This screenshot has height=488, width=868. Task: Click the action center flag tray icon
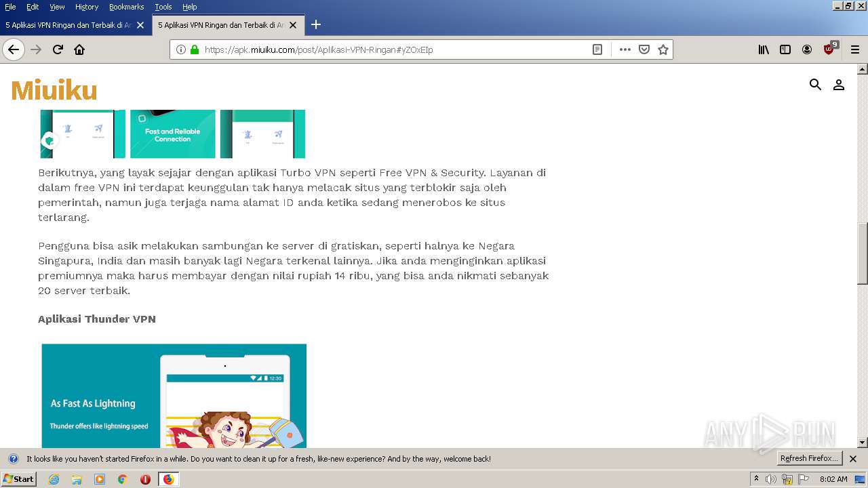[804, 479]
